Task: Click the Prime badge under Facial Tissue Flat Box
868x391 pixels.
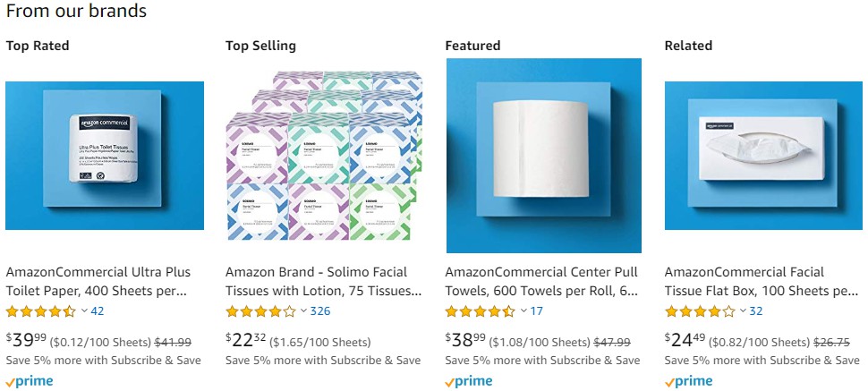Action: point(689,381)
